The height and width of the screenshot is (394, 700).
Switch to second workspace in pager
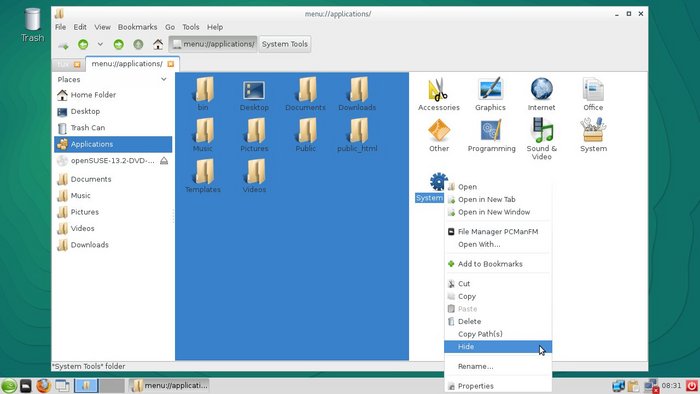(x=112, y=386)
